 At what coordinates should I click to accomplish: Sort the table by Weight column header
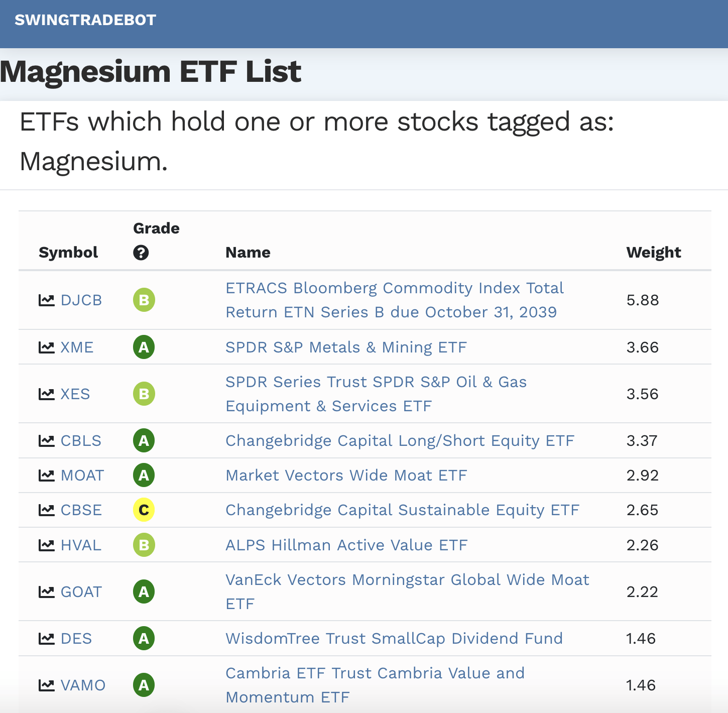click(x=653, y=253)
